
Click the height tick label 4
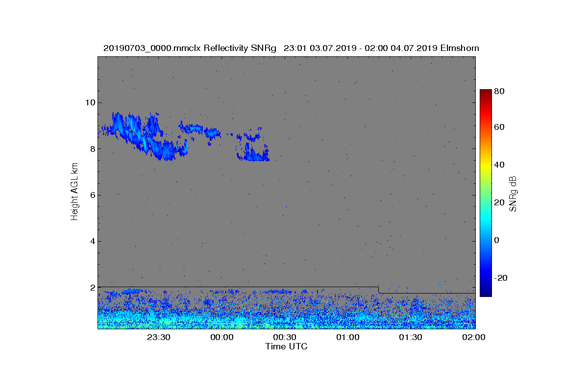pyautogui.click(x=92, y=241)
